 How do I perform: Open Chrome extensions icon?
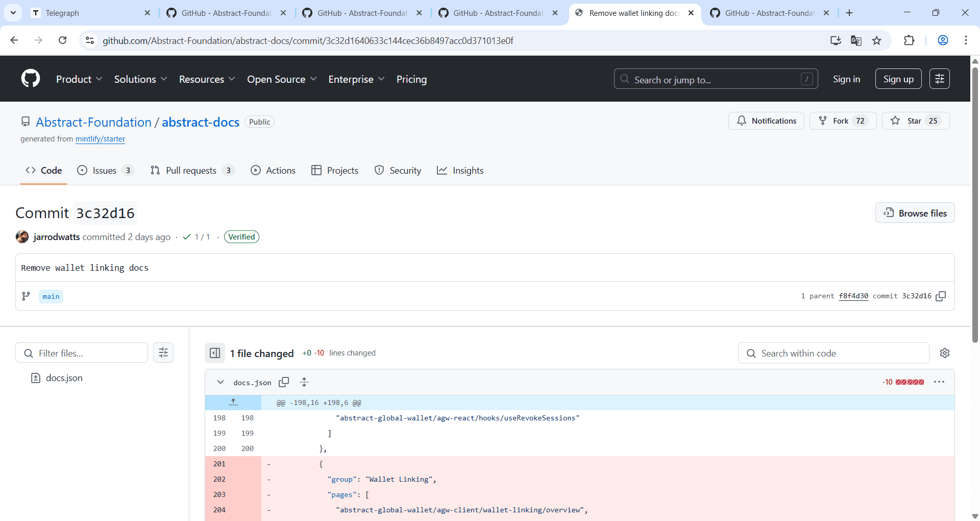[909, 40]
